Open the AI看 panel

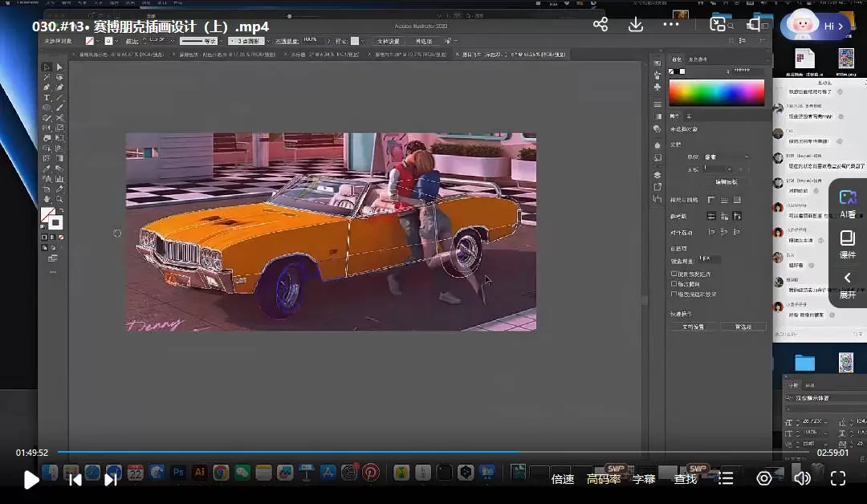pyautogui.click(x=848, y=204)
